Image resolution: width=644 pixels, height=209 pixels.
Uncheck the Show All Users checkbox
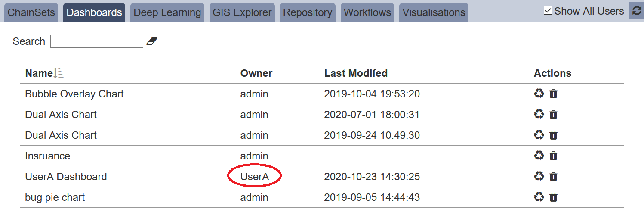coord(548,11)
